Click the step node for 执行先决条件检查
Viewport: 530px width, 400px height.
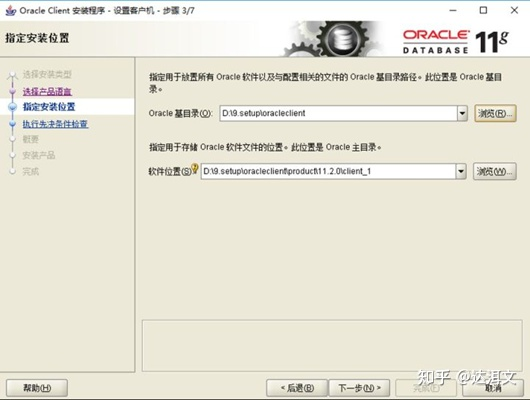point(13,124)
